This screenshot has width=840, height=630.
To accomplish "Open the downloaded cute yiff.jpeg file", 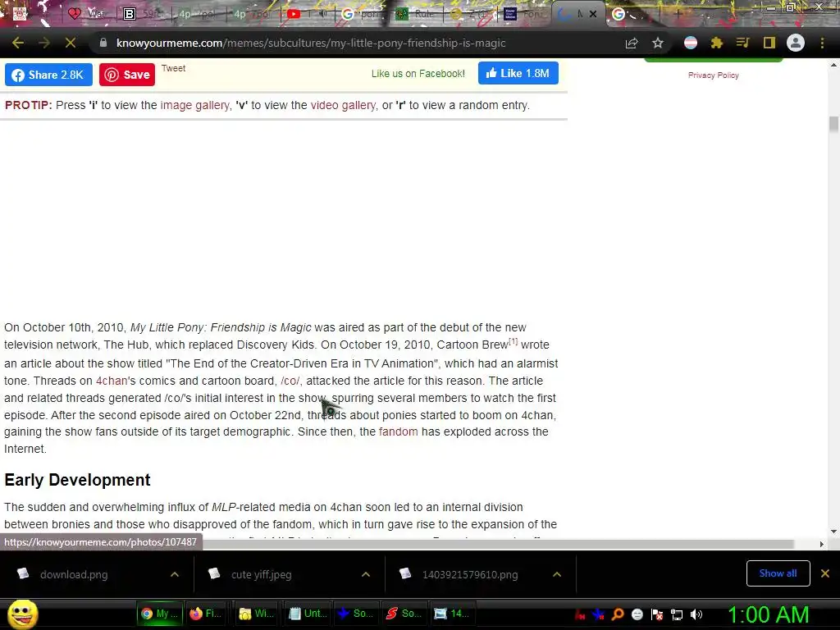I will coord(262,575).
